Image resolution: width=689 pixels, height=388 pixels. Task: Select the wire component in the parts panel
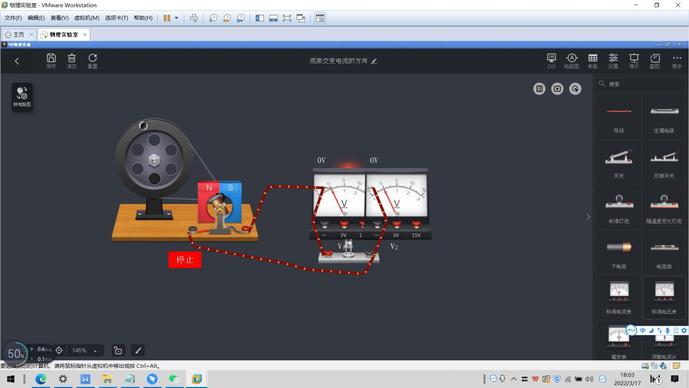point(619,117)
